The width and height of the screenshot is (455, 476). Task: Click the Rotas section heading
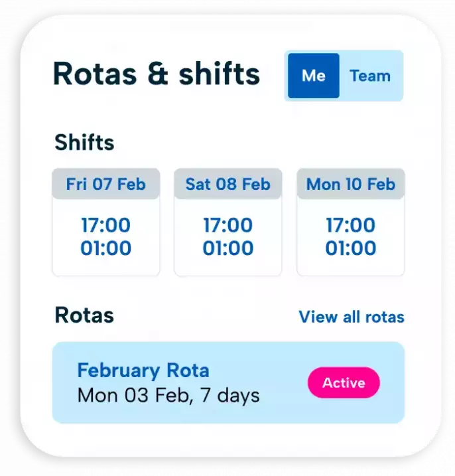tap(84, 315)
